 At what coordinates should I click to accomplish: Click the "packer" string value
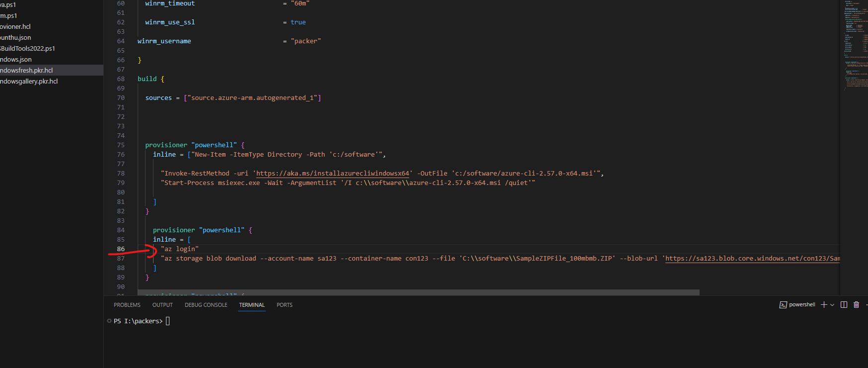tap(306, 41)
